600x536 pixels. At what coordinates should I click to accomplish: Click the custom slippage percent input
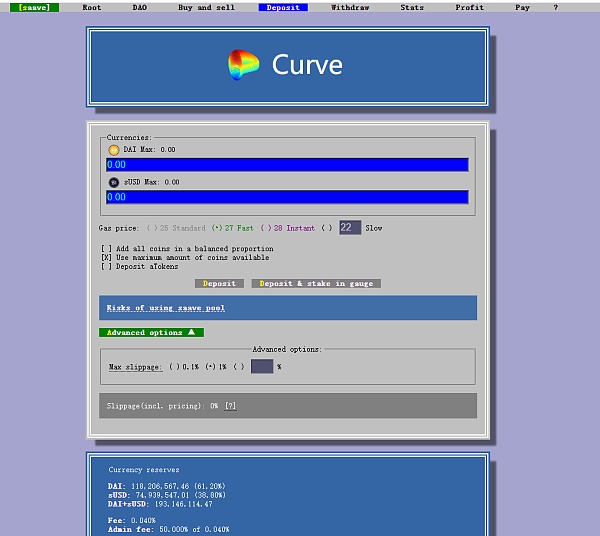point(262,366)
